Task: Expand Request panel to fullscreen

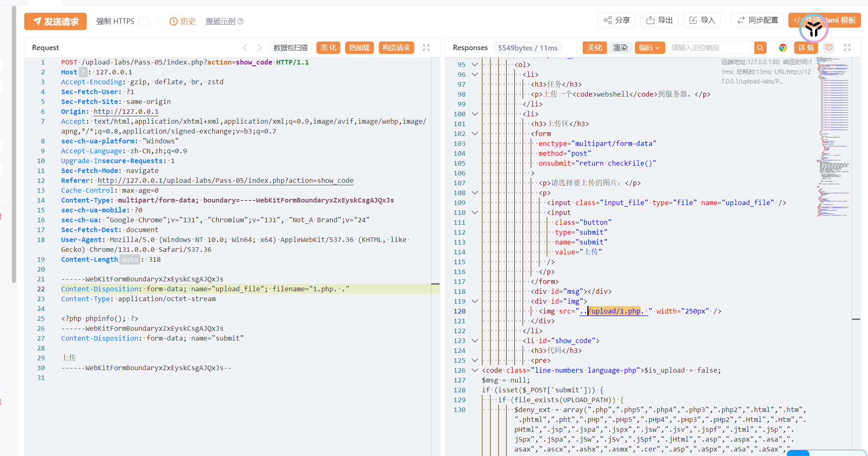Action: point(426,48)
